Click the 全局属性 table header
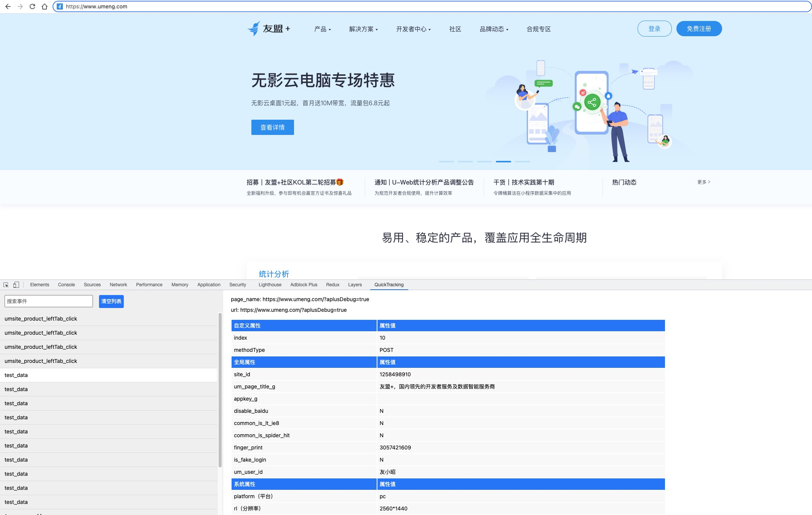 (x=304, y=362)
